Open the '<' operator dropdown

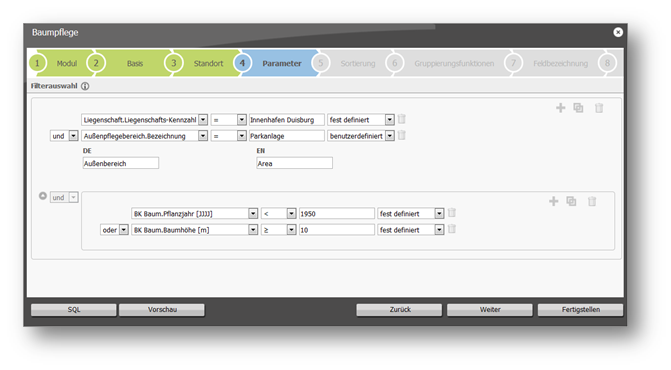pos(291,213)
